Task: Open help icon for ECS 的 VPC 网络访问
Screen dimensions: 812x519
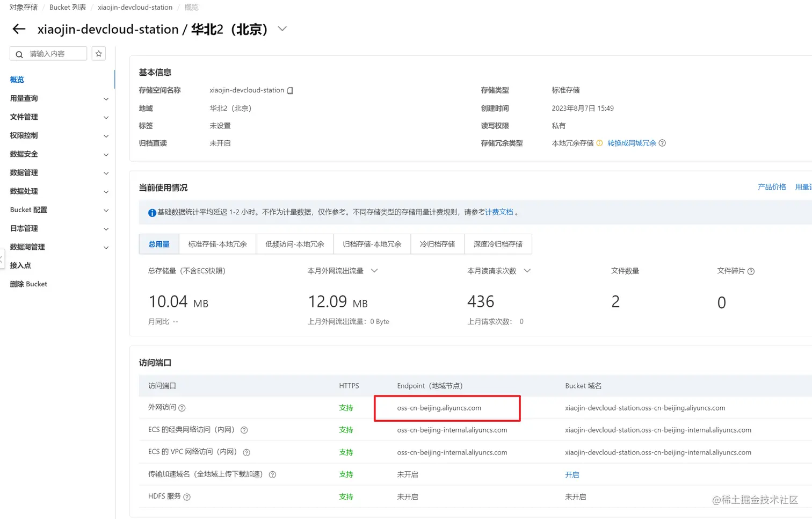Action: click(x=247, y=452)
